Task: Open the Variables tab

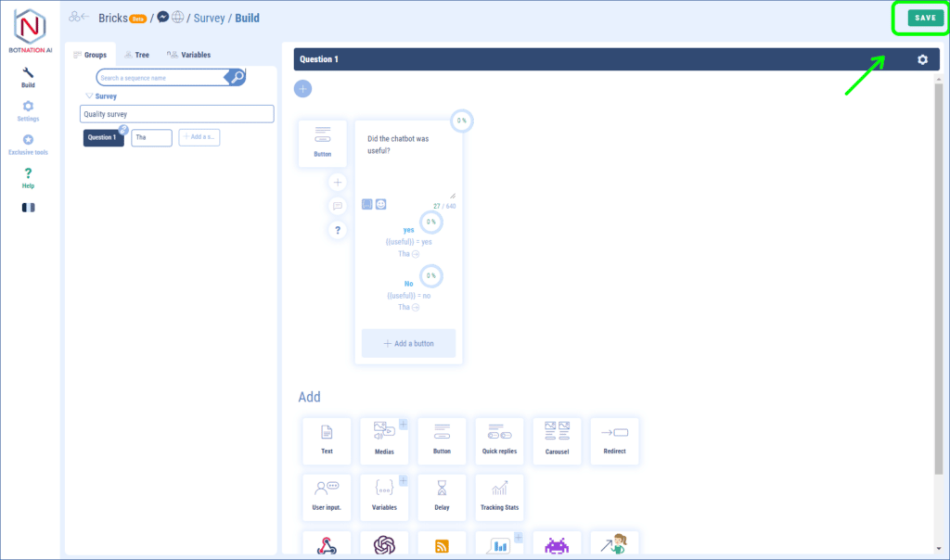Action: click(x=188, y=55)
